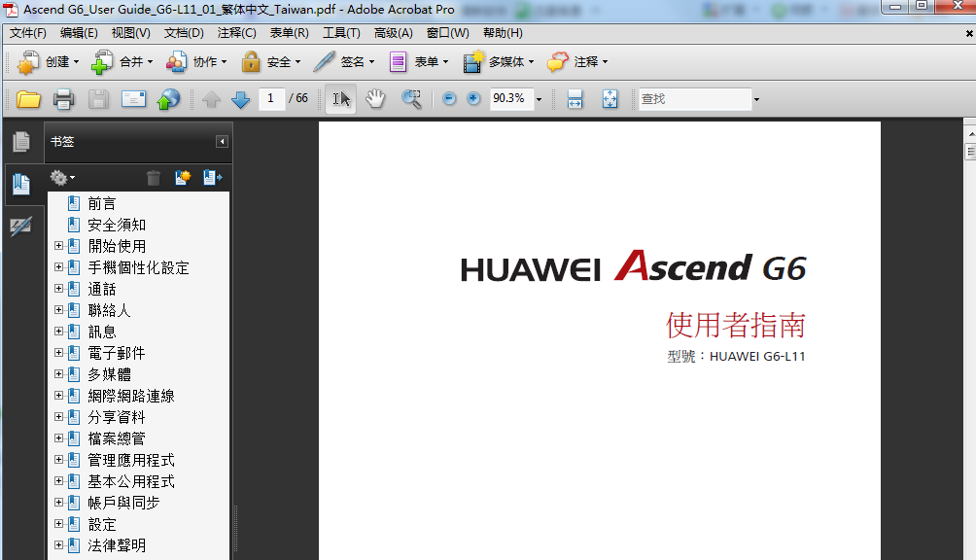Click the Expand current bookmark icon

[x=212, y=178]
